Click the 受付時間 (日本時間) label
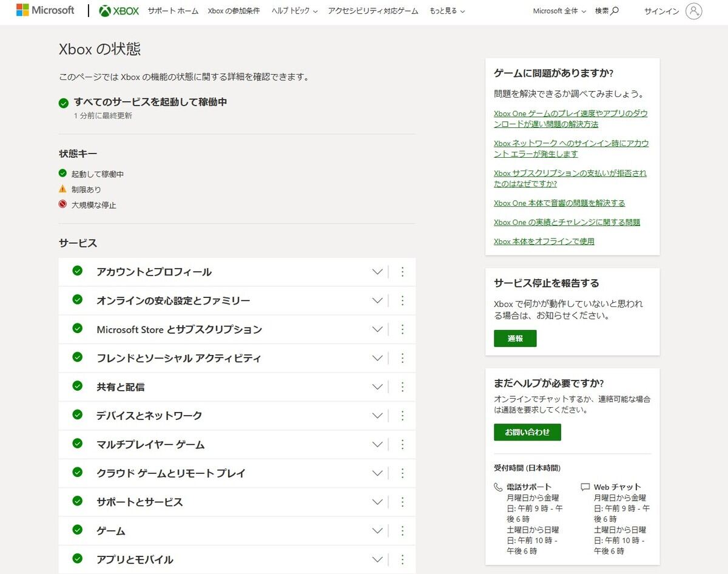Screen dimensions: 728x574 (527, 468)
